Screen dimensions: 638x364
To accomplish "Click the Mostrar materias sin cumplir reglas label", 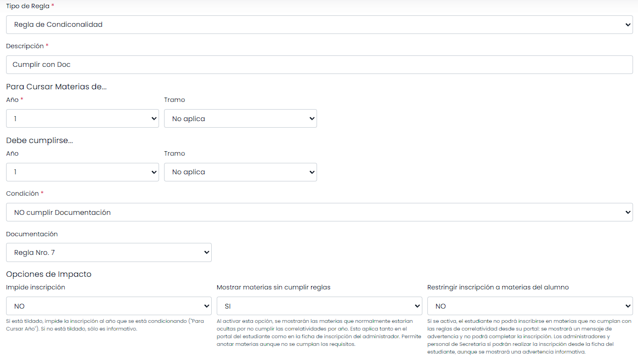I will coord(273,287).
